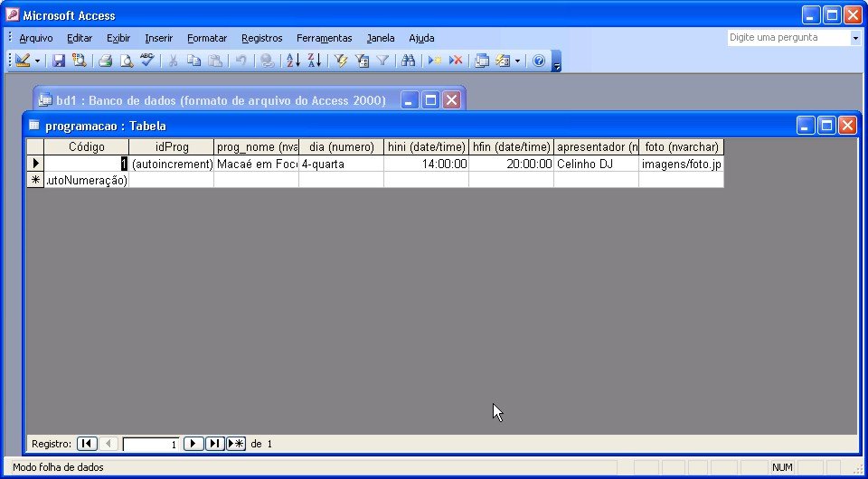
Task: Filter by selection icon
Action: pyautogui.click(x=341, y=61)
